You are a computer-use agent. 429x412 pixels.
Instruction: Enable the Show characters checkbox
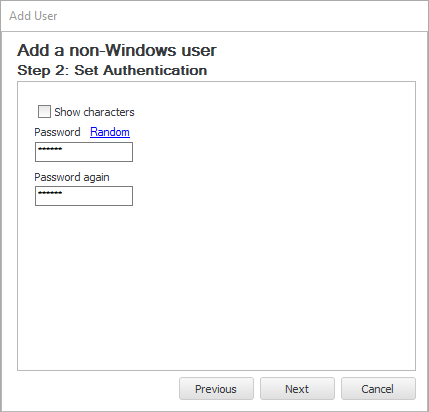pyautogui.click(x=44, y=112)
